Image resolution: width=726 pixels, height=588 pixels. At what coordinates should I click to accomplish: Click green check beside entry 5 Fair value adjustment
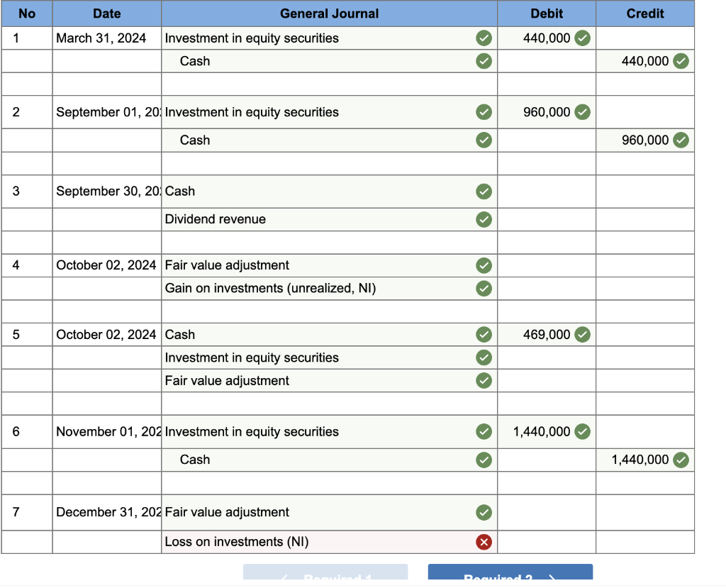click(484, 381)
